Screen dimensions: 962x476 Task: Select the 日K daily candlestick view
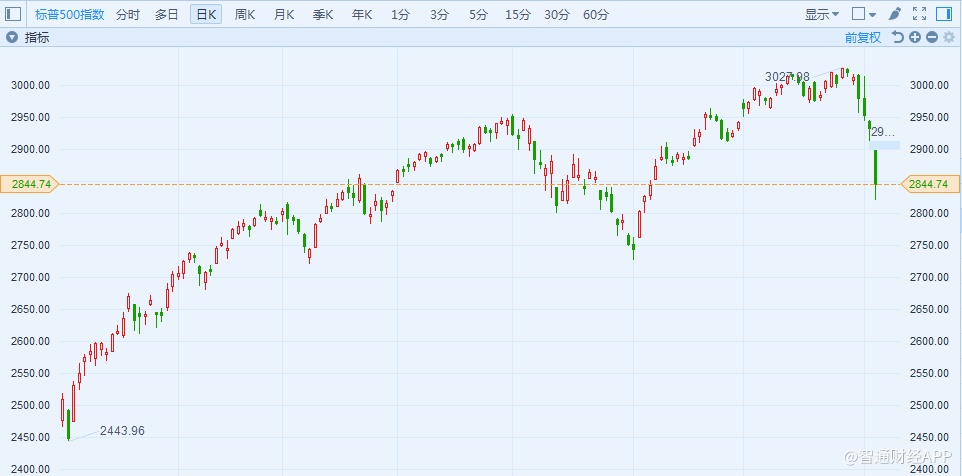tap(206, 14)
